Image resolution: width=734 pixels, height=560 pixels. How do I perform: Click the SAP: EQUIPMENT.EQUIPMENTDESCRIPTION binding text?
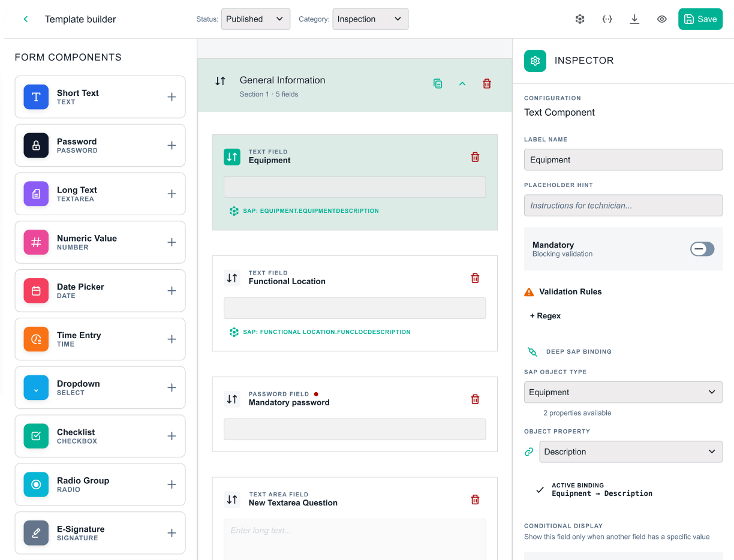pyautogui.click(x=311, y=211)
